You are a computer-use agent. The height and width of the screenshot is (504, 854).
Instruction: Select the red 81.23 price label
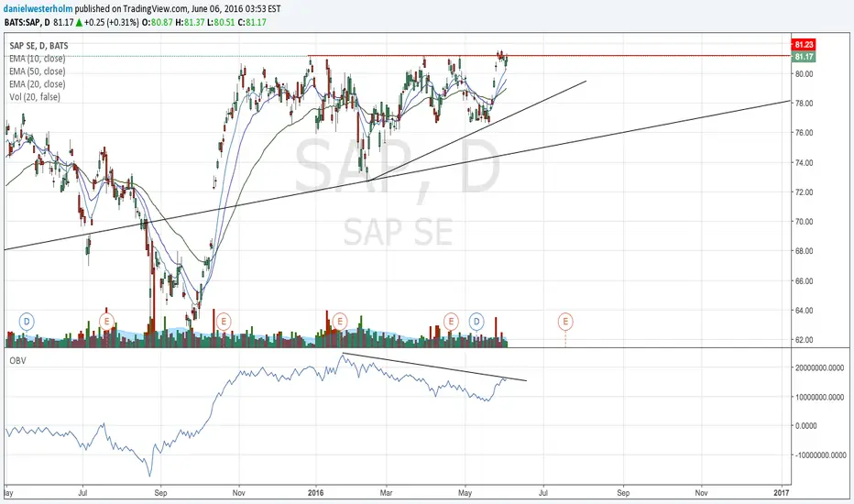[x=804, y=45]
